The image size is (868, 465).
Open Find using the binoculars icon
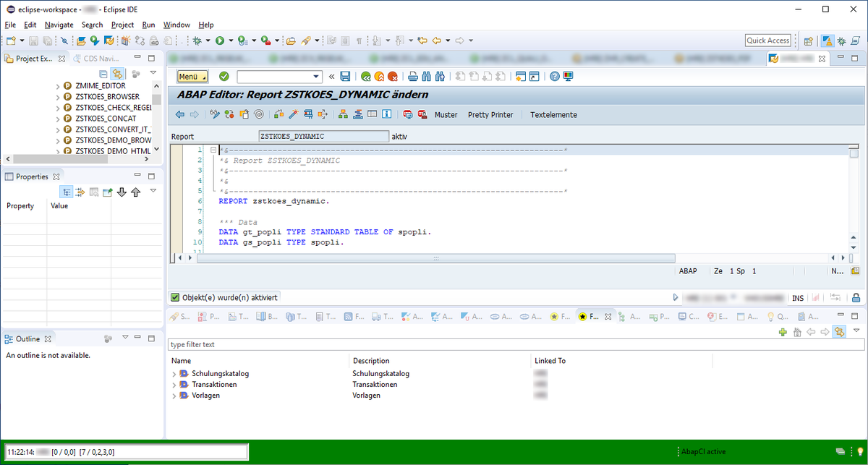pos(426,77)
